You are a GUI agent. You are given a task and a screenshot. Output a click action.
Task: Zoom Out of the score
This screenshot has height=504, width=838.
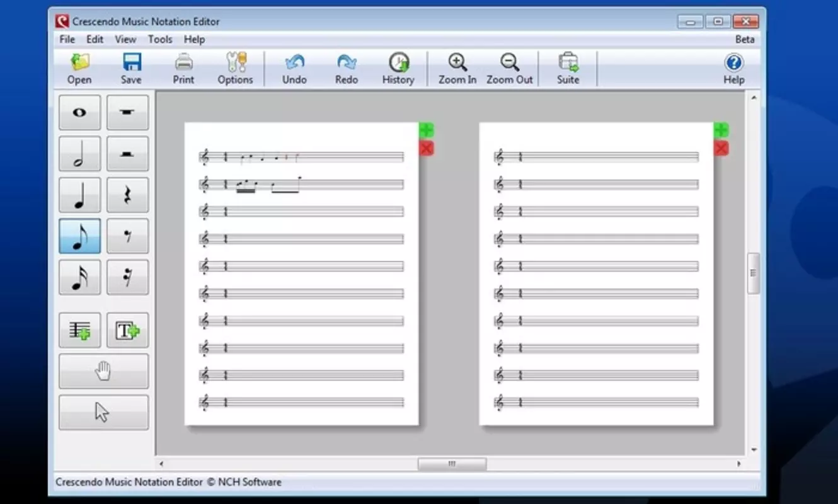(x=510, y=69)
